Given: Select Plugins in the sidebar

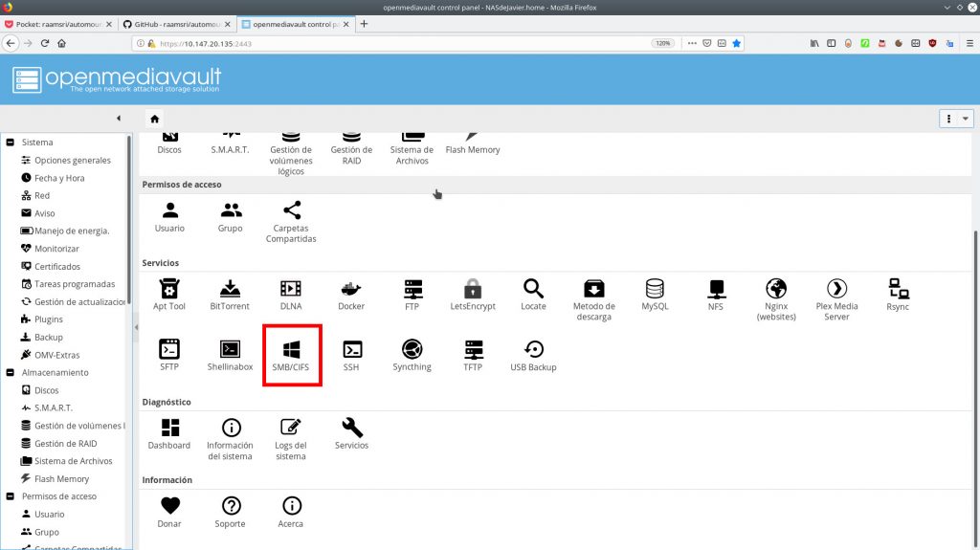Looking at the screenshot, I should click(42, 319).
